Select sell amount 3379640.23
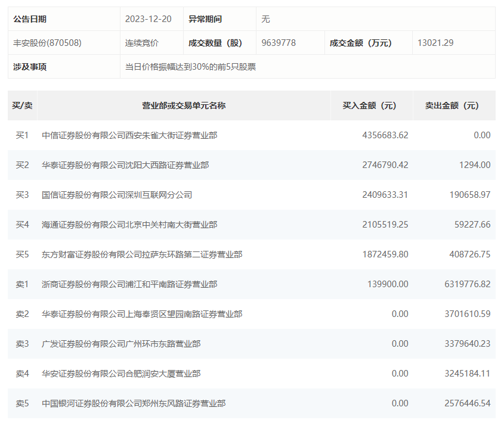The image size is (504, 426). coord(468,344)
